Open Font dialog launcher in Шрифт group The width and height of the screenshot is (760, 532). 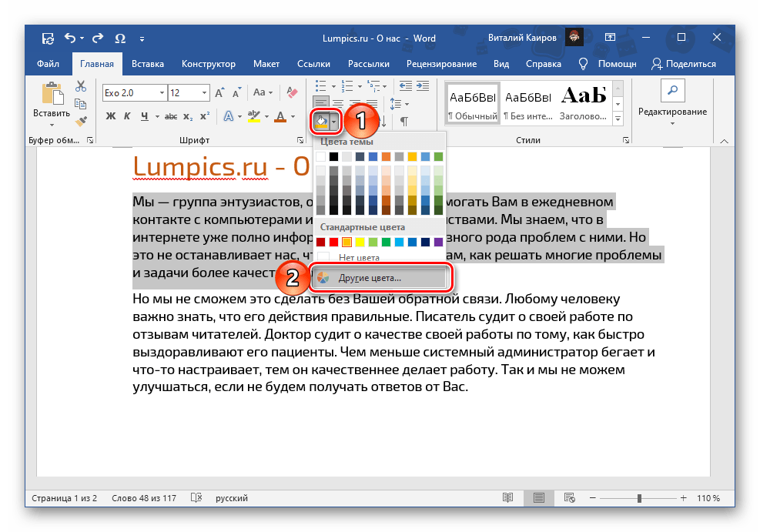click(x=300, y=140)
